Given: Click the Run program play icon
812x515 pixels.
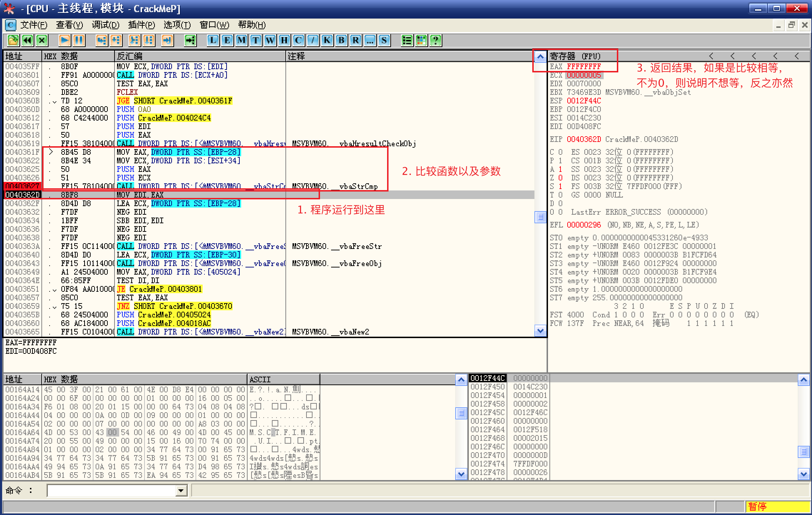Looking at the screenshot, I should point(65,40).
